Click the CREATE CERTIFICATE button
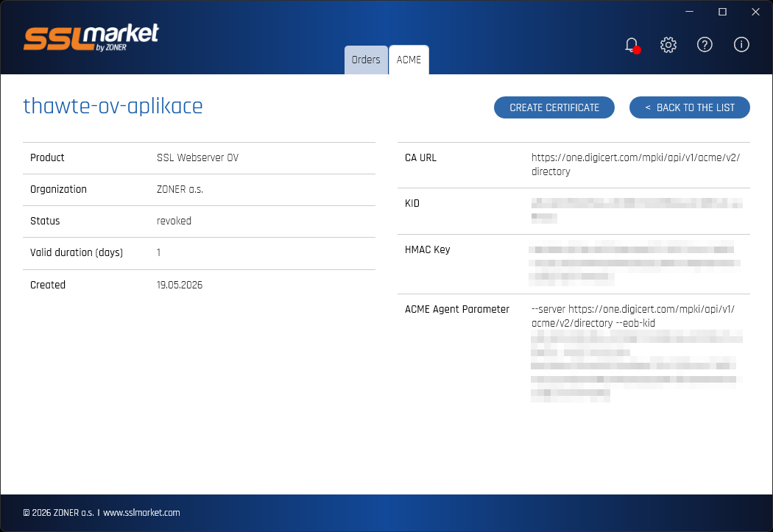 pyautogui.click(x=554, y=107)
